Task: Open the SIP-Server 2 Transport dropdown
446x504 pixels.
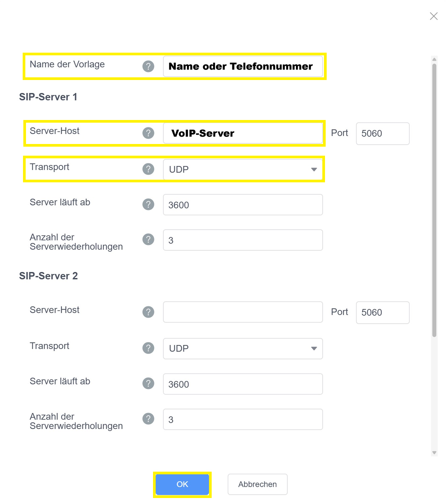Action: pyautogui.click(x=243, y=349)
